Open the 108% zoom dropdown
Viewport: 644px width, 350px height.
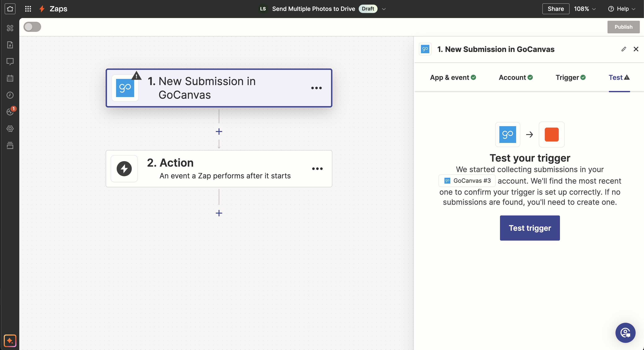[x=585, y=9]
